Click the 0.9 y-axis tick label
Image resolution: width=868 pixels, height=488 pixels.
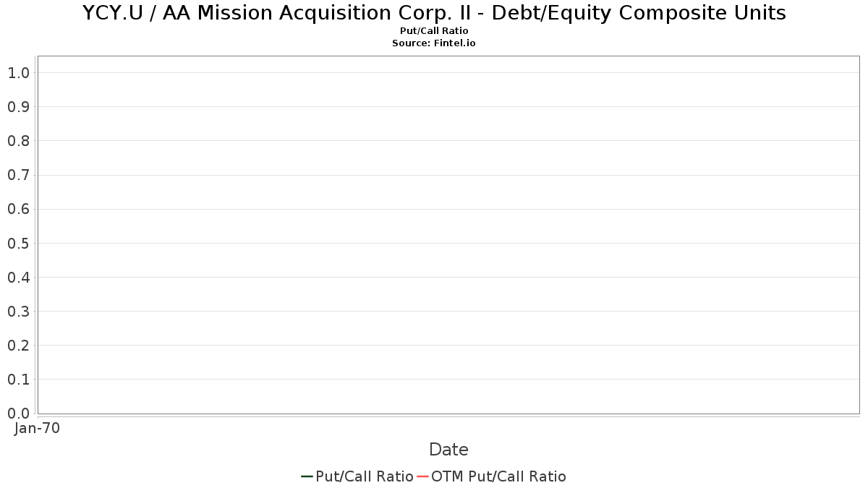click(x=18, y=107)
